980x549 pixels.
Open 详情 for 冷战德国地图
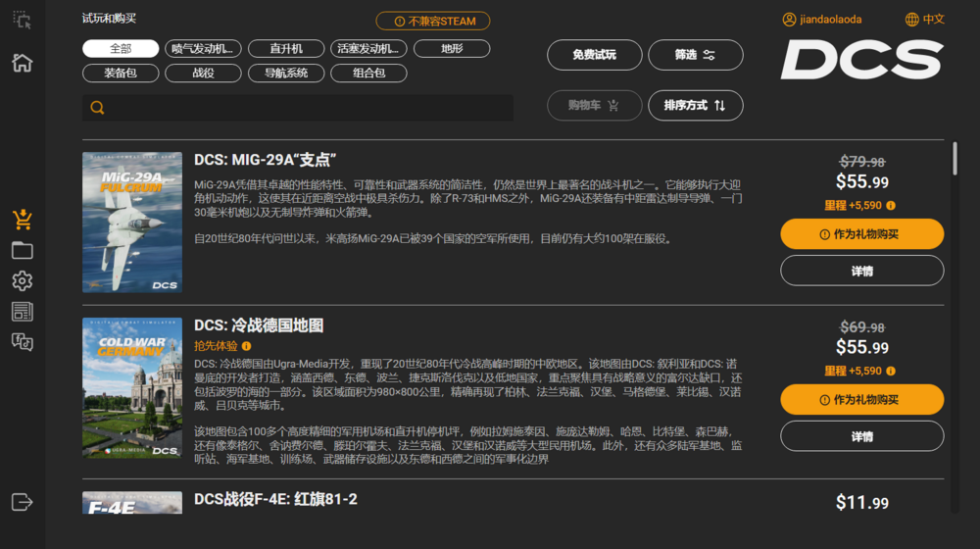(861, 436)
